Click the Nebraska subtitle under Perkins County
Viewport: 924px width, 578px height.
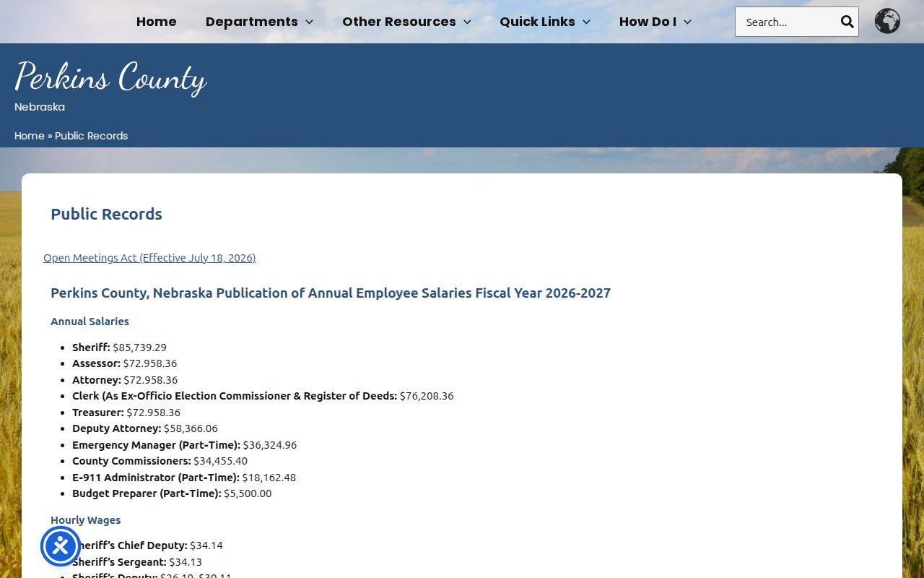pyautogui.click(x=40, y=107)
